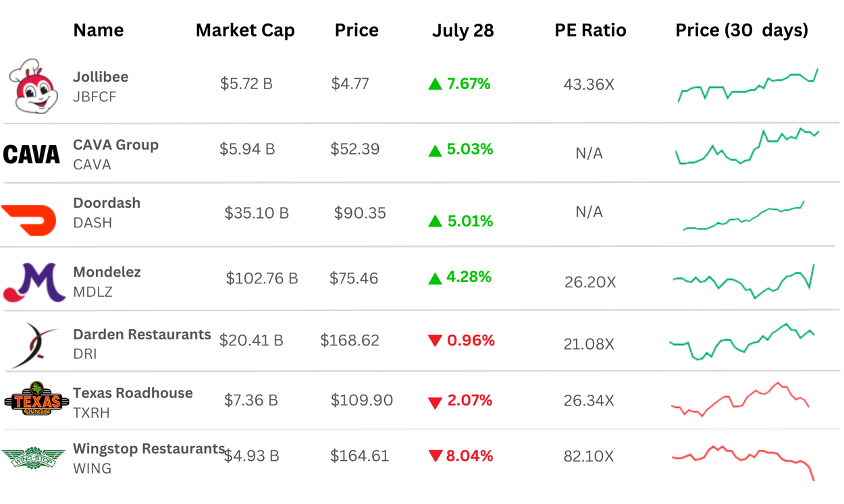Click the purple Mondelez M logo
Image resolution: width=844 pixels, height=504 pixels.
coord(34,283)
